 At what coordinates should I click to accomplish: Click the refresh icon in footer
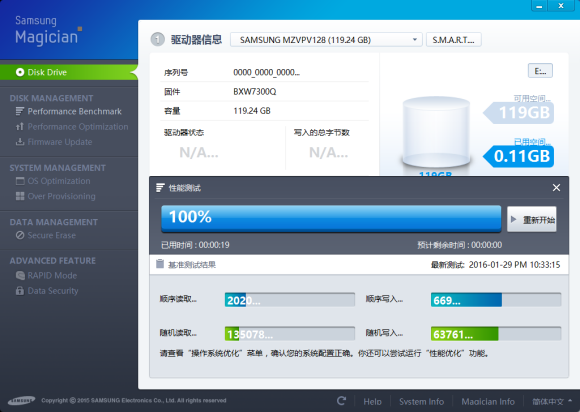[x=341, y=401]
